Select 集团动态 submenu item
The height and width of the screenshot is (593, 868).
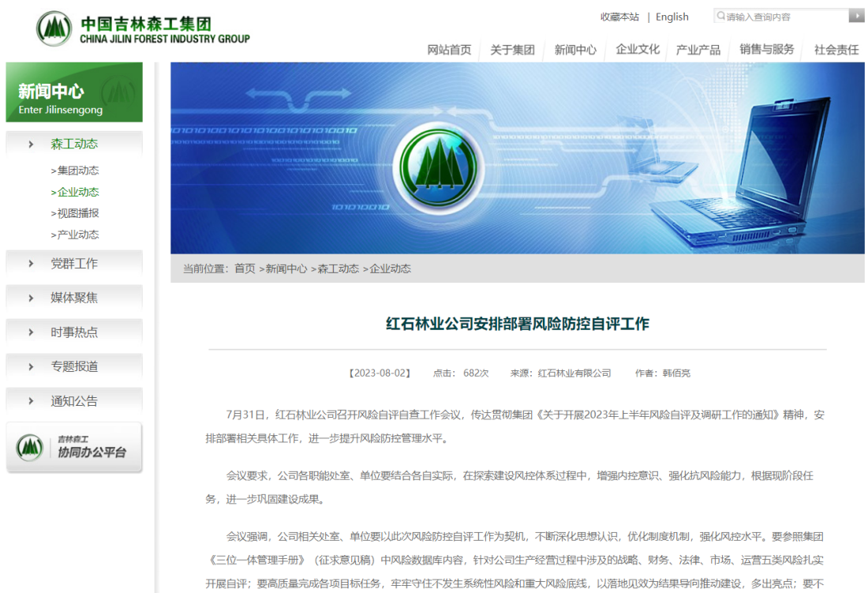pos(77,171)
